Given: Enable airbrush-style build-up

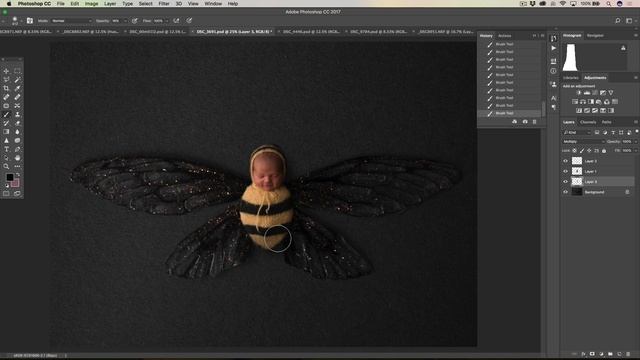Looking at the screenshot, I should click(x=176, y=20).
